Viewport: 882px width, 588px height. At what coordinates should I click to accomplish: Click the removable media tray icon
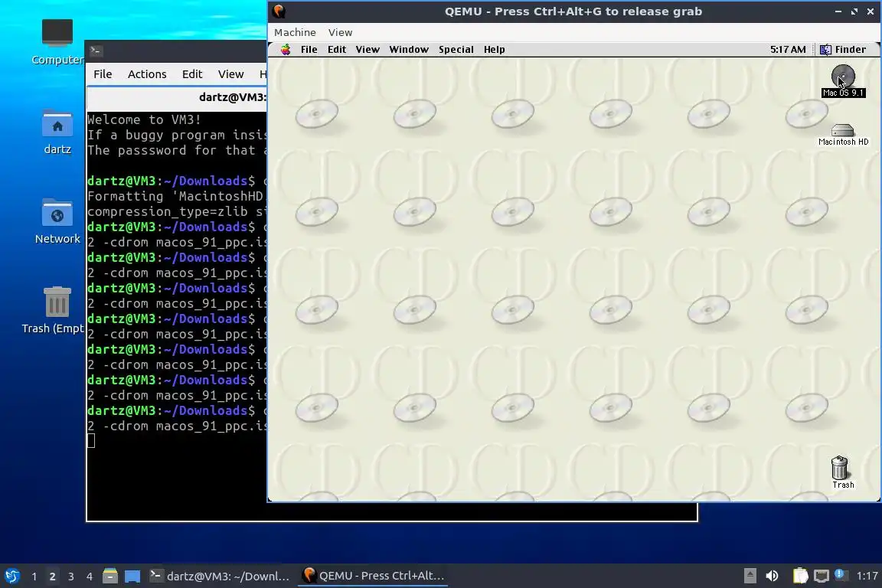click(750, 577)
